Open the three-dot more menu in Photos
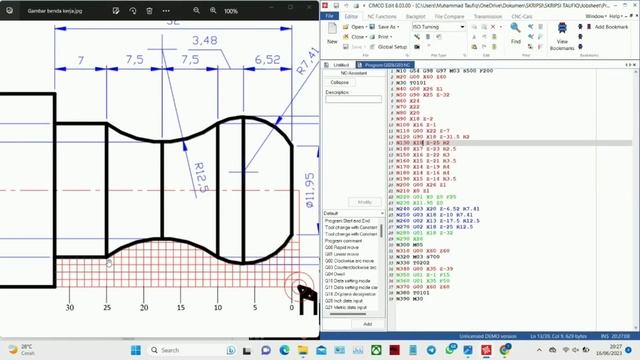 (166, 11)
